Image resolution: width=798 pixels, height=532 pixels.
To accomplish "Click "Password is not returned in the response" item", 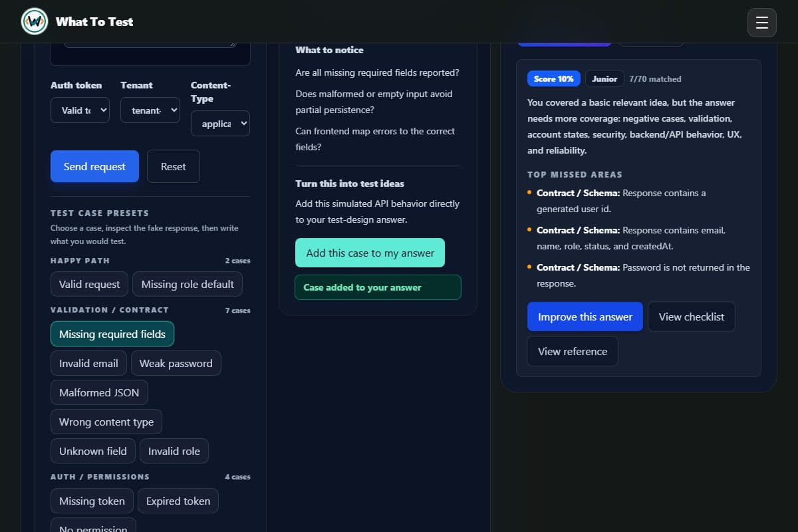I will 644,275.
